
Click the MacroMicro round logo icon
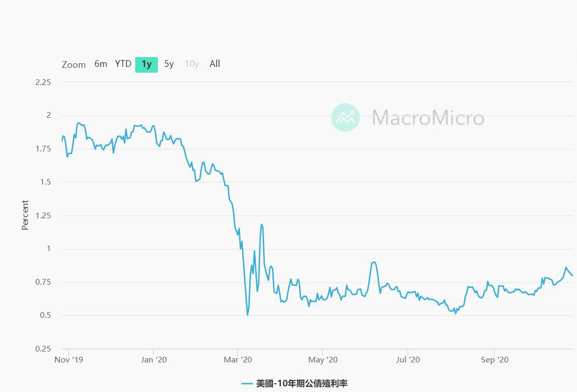346,117
